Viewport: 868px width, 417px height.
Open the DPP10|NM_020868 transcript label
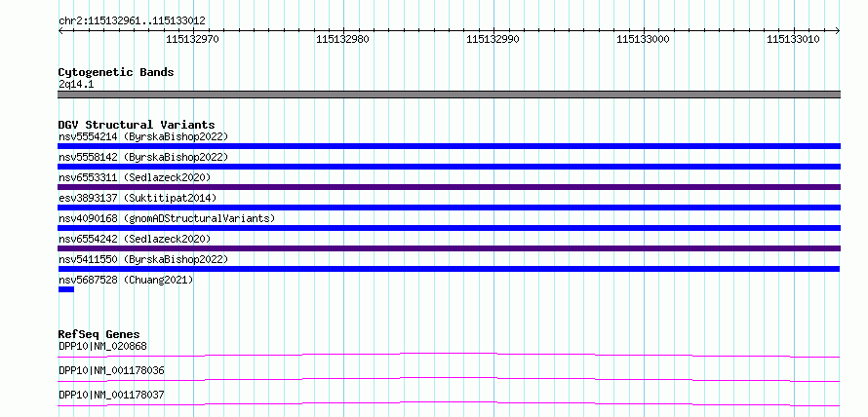[x=102, y=346]
